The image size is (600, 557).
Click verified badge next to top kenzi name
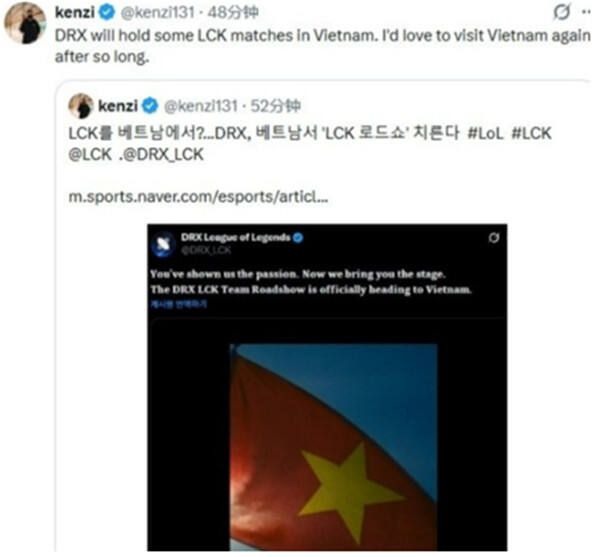[107, 13]
